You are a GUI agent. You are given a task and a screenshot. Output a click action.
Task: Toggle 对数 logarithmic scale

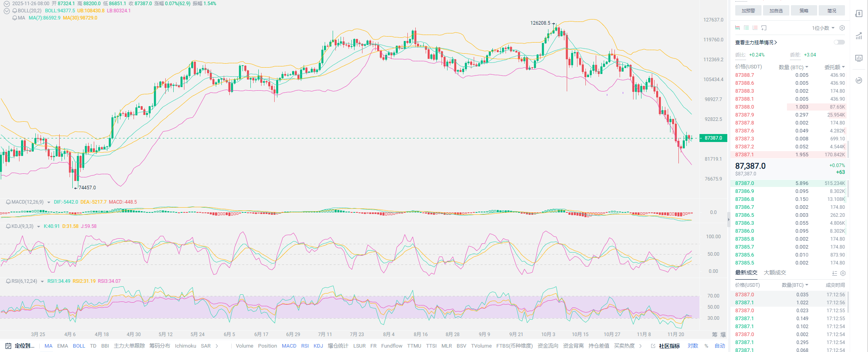(693, 346)
